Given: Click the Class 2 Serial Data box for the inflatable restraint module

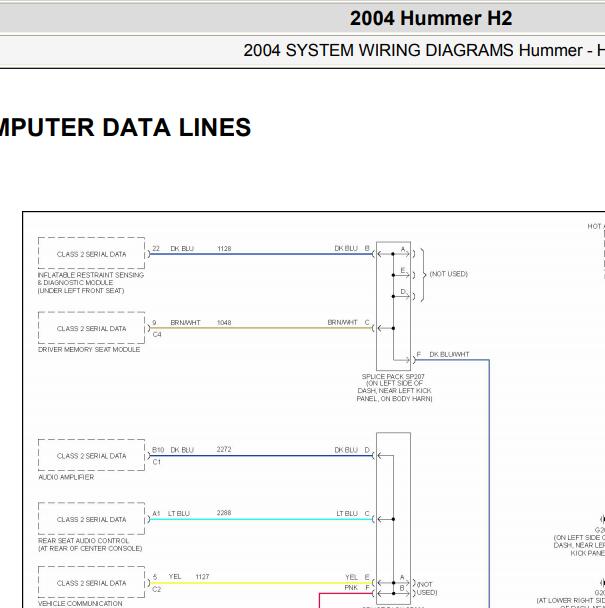Looking at the screenshot, I should 92,253.
